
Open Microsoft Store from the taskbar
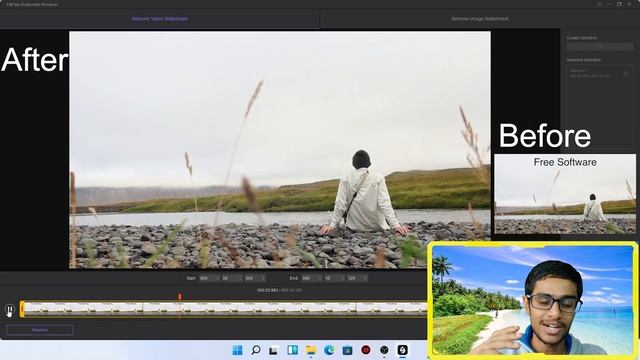click(x=347, y=350)
